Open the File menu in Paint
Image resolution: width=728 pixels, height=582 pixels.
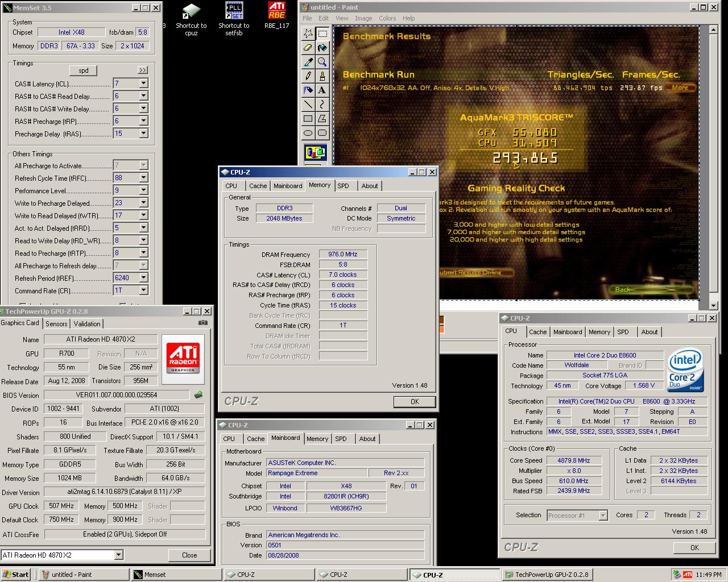pos(308,18)
